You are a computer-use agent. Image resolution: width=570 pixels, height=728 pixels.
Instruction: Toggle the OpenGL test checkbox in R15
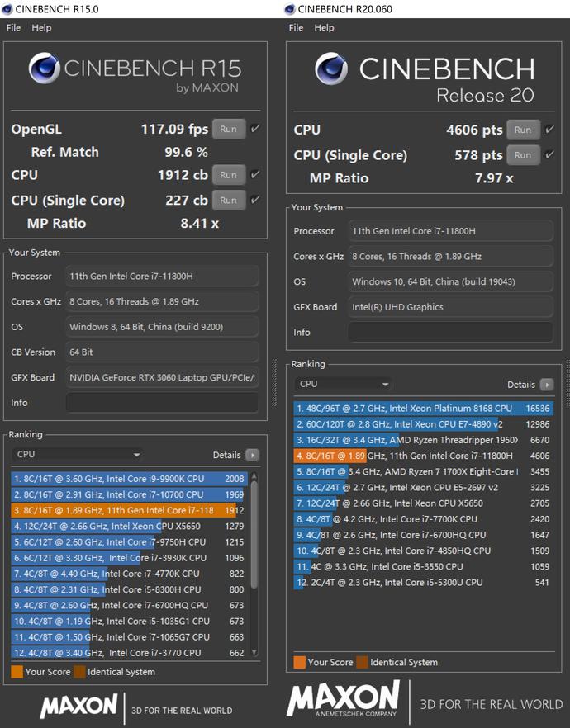255,129
